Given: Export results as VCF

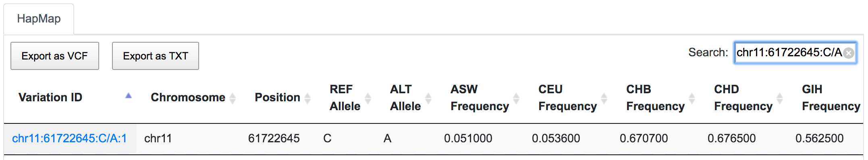Looking at the screenshot, I should (x=55, y=56).
